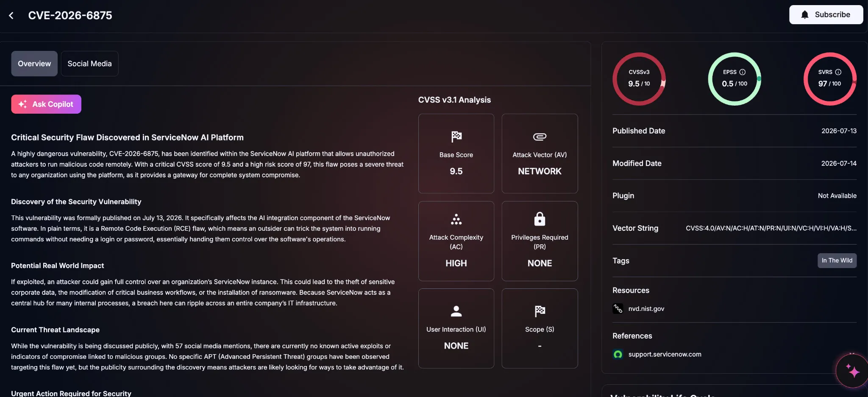
Task: Click the Ask Copilot button
Action: pyautogui.click(x=46, y=104)
